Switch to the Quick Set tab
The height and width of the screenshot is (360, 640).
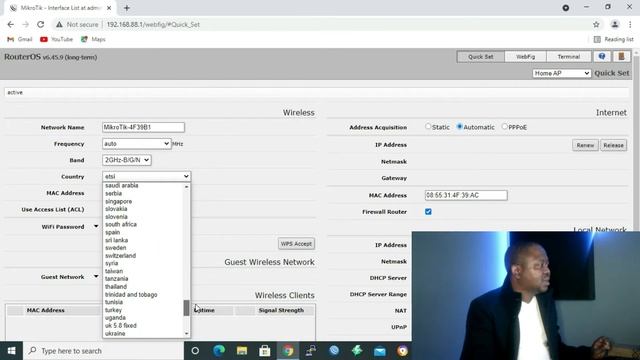(x=480, y=57)
